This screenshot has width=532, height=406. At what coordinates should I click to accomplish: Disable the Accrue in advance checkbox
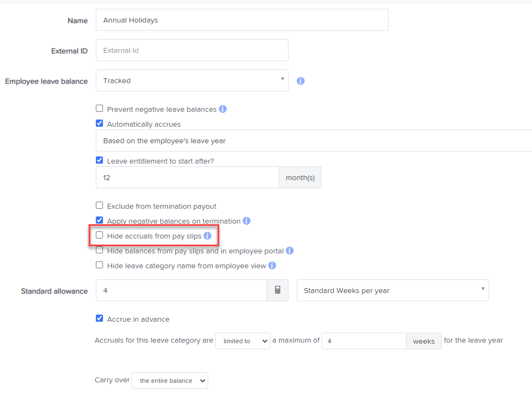100,318
